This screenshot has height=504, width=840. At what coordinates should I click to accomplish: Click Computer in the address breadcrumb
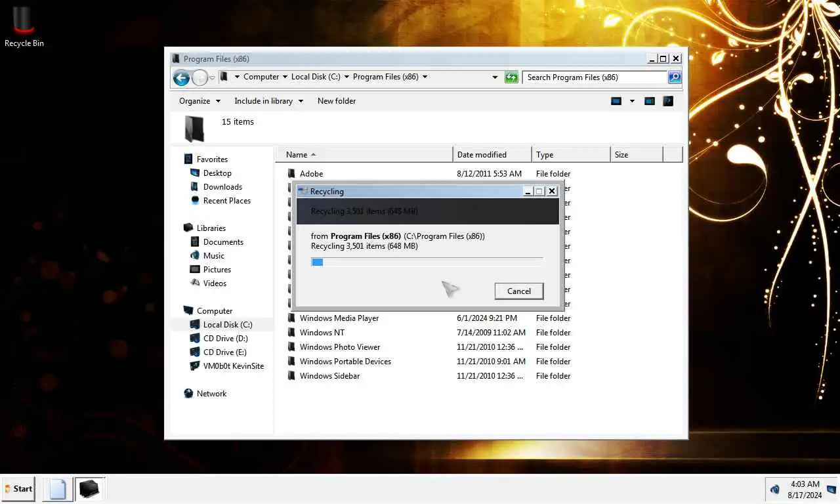tap(261, 77)
